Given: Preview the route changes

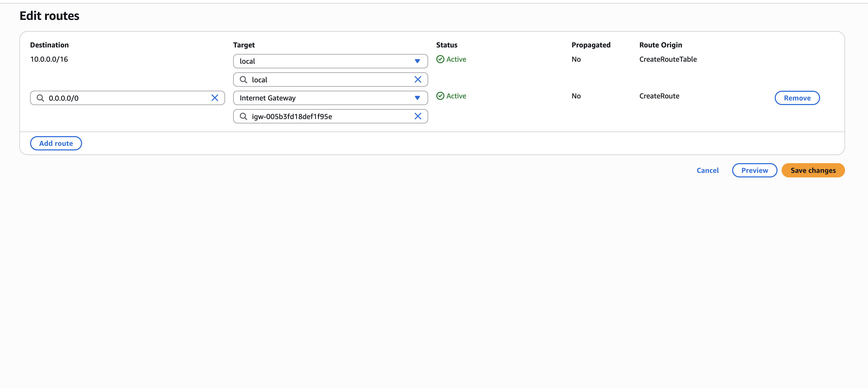Looking at the screenshot, I should coord(754,170).
